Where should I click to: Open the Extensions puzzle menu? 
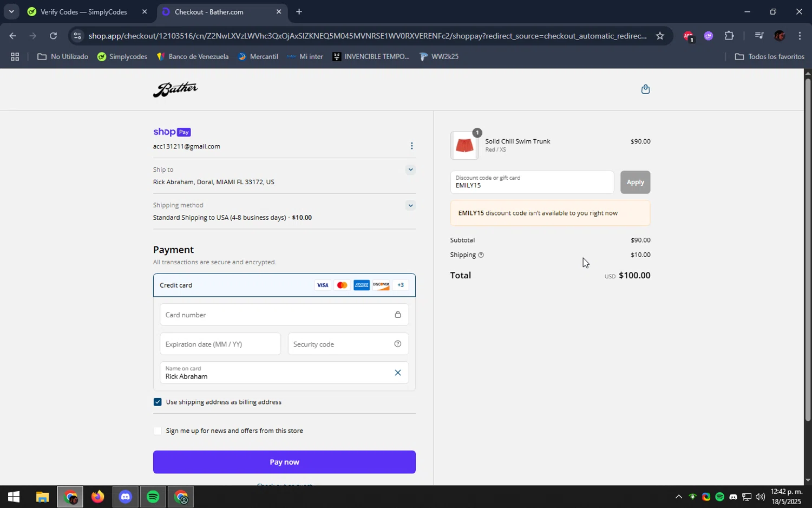[x=729, y=36]
